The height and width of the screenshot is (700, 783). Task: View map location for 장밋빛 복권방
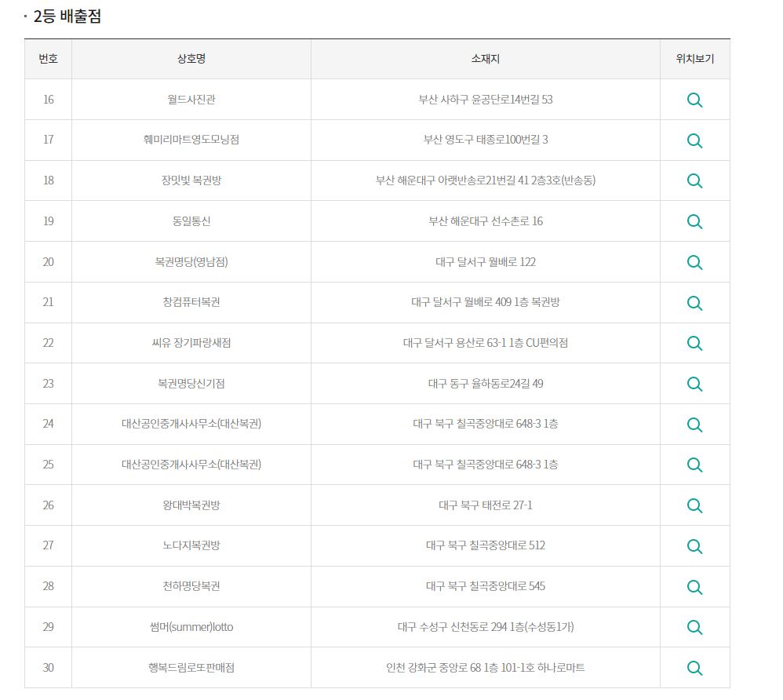[x=694, y=180]
